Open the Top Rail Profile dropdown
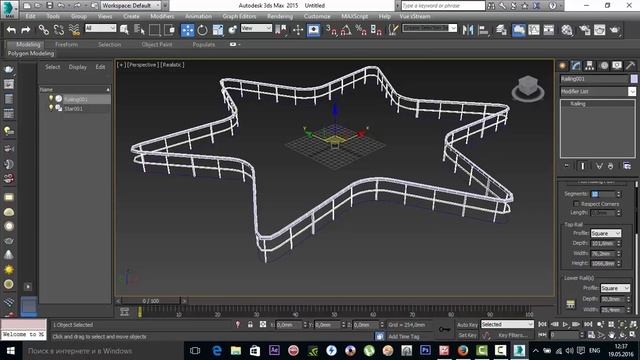Viewport: 640px width, 360px height. (x=606, y=233)
